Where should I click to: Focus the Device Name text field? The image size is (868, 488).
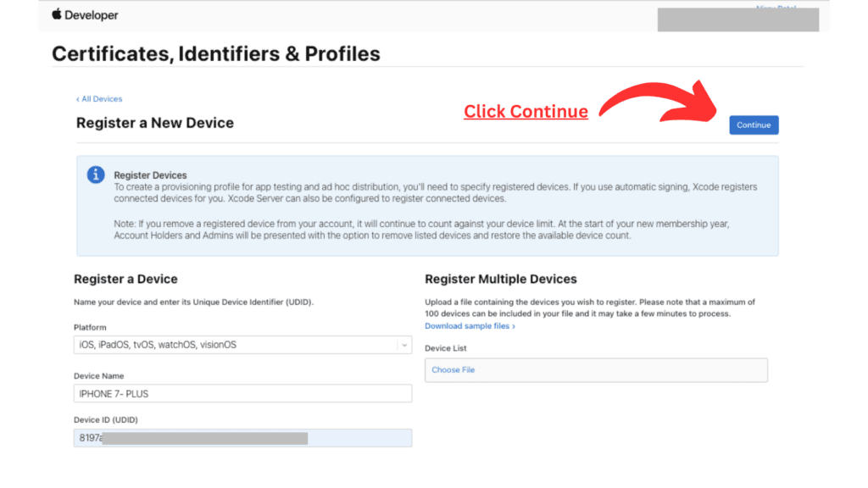[x=242, y=393]
